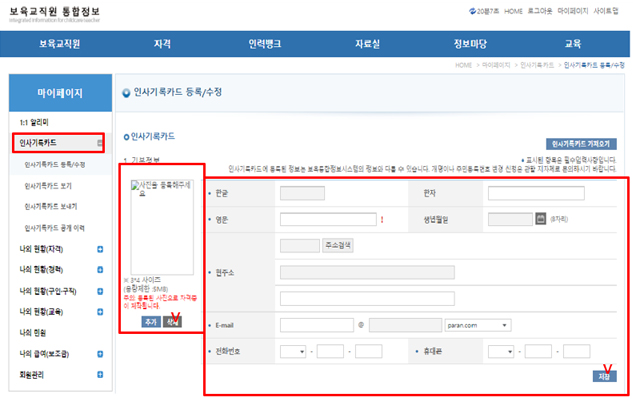Screen dimensions: 635x410
Task: Click the 주소검색 address search button
Action: [x=338, y=246]
